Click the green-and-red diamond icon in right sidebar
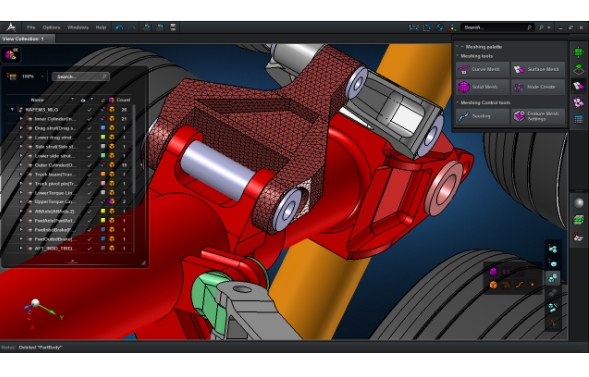The height and width of the screenshot is (377, 589). click(578, 69)
